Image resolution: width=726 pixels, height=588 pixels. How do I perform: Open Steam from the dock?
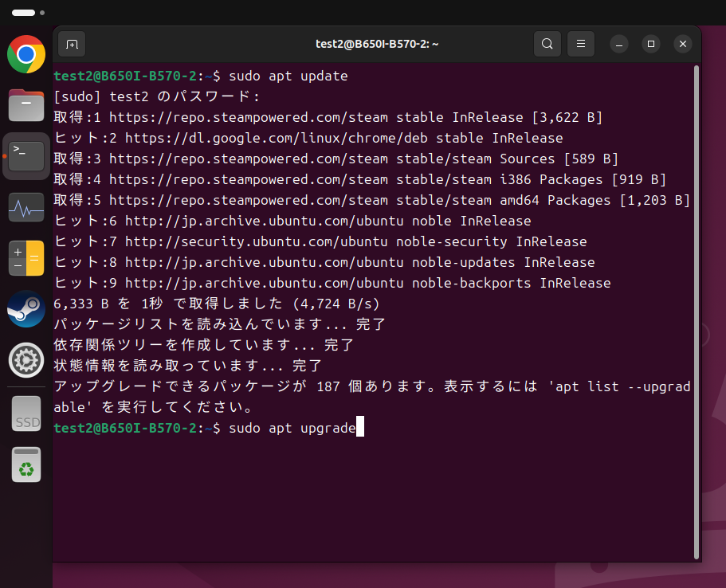tap(26, 309)
